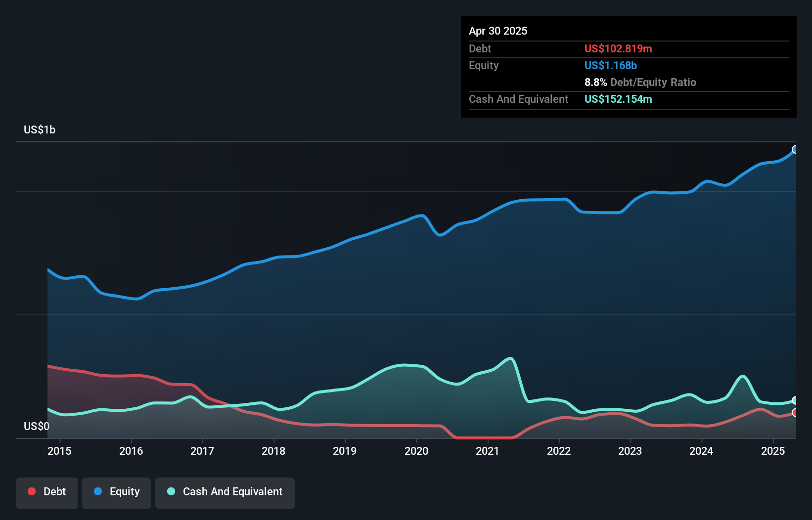
Task: Click the red Debt endpoint marker on chart
Action: 795,412
